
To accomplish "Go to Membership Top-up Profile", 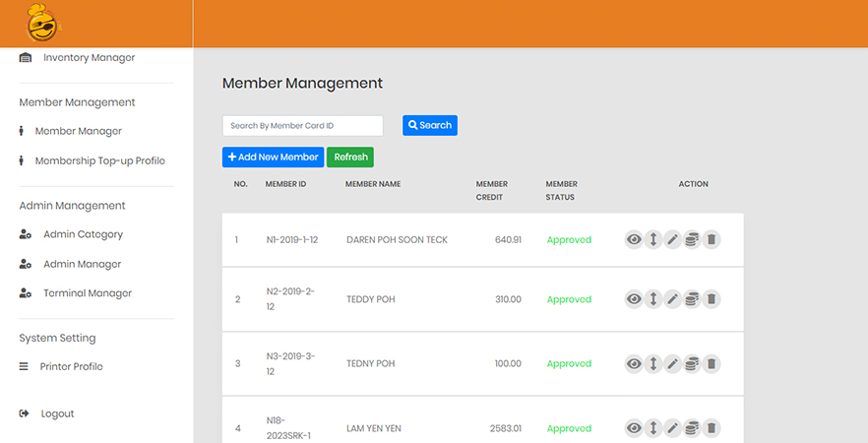I will 99,160.
